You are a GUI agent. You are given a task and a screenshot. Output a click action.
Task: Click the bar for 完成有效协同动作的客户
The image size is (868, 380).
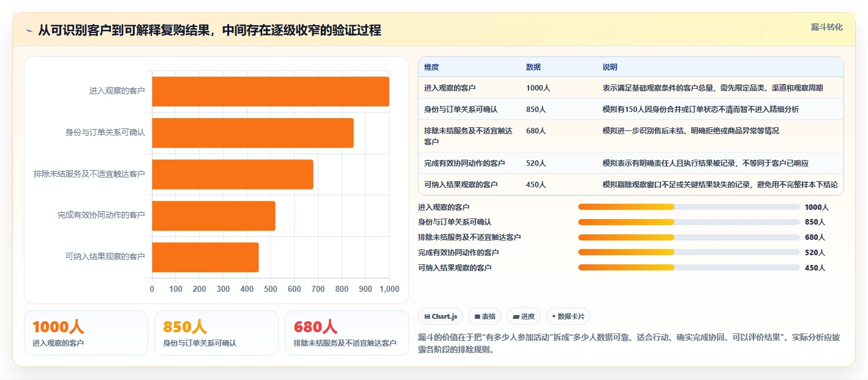[213, 215]
